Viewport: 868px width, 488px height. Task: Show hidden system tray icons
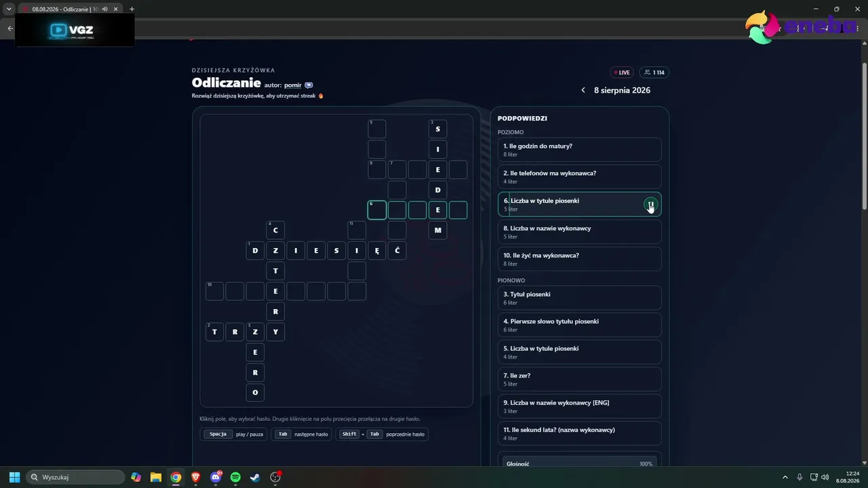(785, 477)
